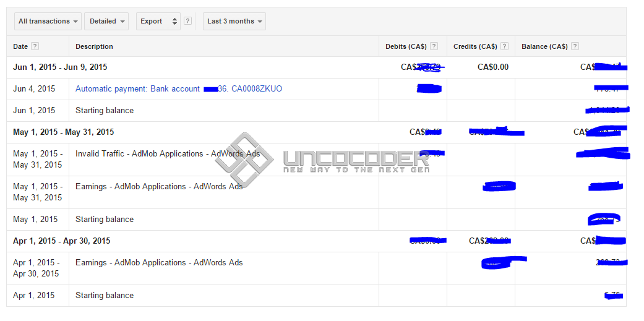Viewport: 644px width, 321px height.
Task: Click the Description column header
Action: point(94,46)
